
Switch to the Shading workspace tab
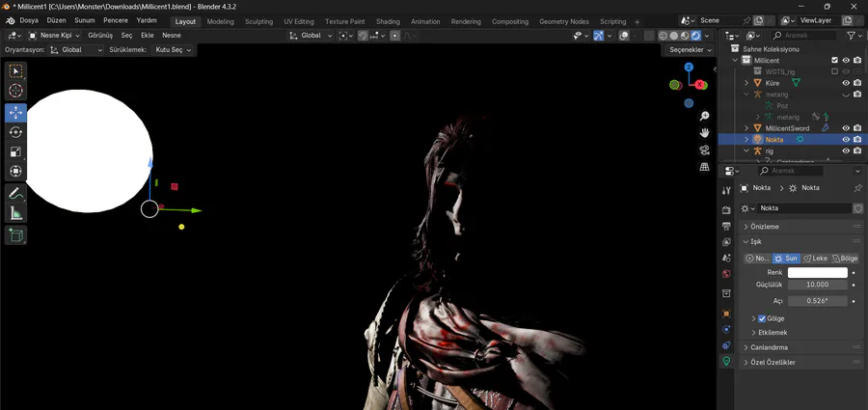pos(388,21)
